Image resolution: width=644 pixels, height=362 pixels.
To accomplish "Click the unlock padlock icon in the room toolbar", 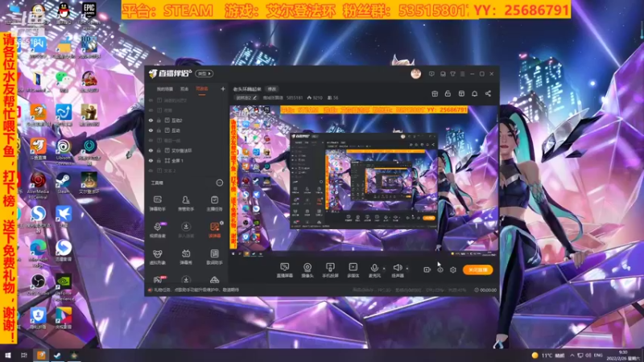I will [448, 93].
